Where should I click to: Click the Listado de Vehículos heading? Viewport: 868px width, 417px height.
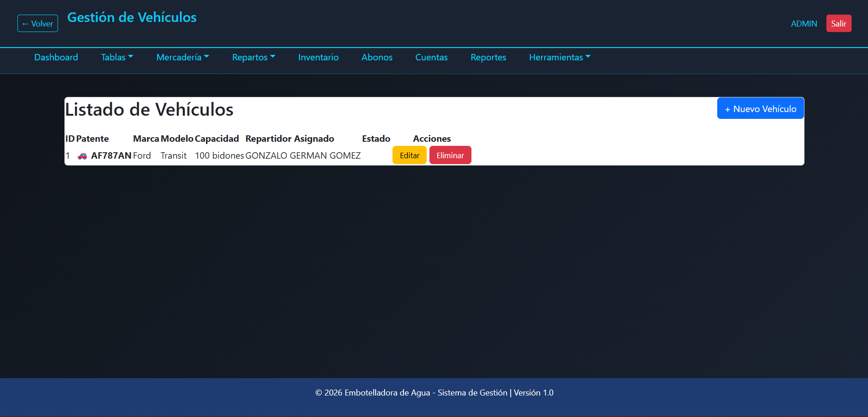click(x=149, y=110)
